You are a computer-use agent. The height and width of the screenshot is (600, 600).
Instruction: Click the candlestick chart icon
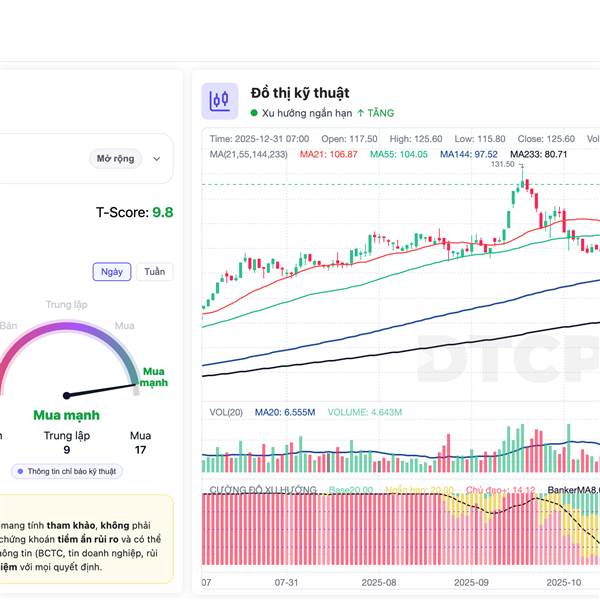point(220,100)
